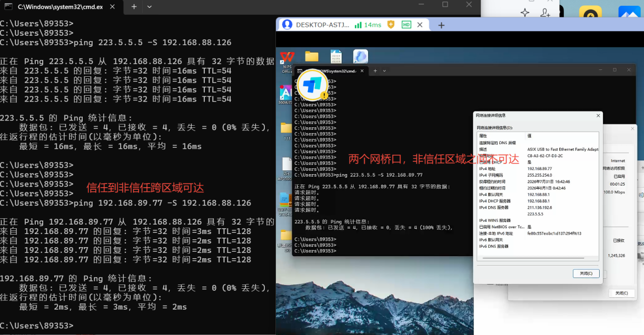
Task: Open the ZH-AP1500 document on desktop
Action: tap(286, 168)
